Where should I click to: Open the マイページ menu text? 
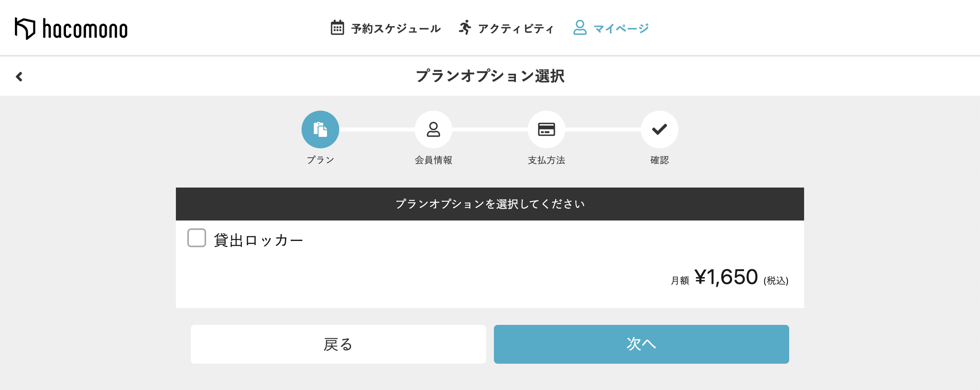[x=621, y=29]
